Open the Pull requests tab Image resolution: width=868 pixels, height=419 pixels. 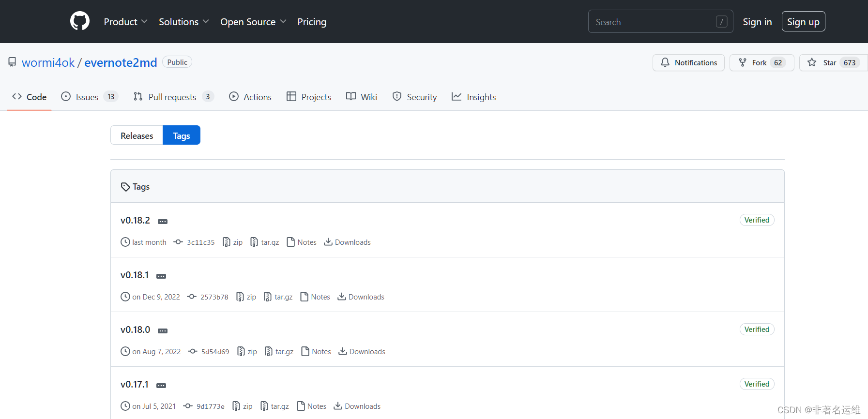point(173,97)
